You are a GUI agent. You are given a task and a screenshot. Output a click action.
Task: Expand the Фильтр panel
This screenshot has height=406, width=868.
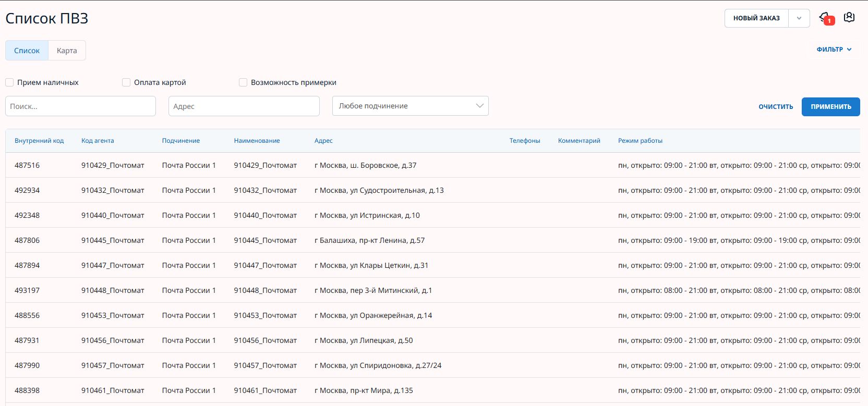pos(834,50)
